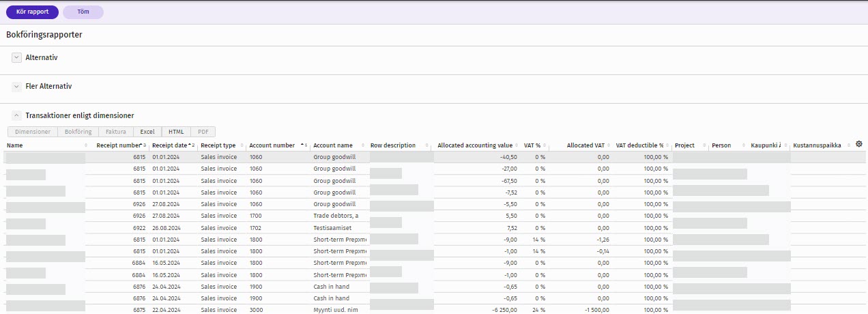Select the Bokföring tab
This screenshot has width=868, height=314.
pyautogui.click(x=78, y=132)
